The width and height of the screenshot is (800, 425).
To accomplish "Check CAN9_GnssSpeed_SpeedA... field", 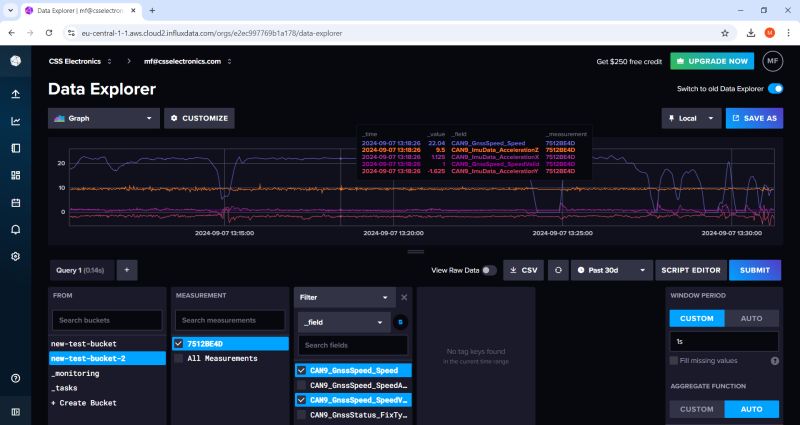I will pos(301,385).
